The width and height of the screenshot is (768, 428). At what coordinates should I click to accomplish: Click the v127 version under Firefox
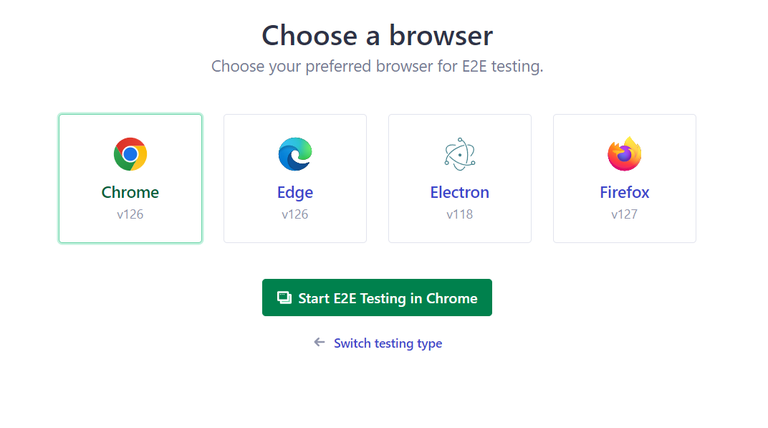(x=624, y=214)
